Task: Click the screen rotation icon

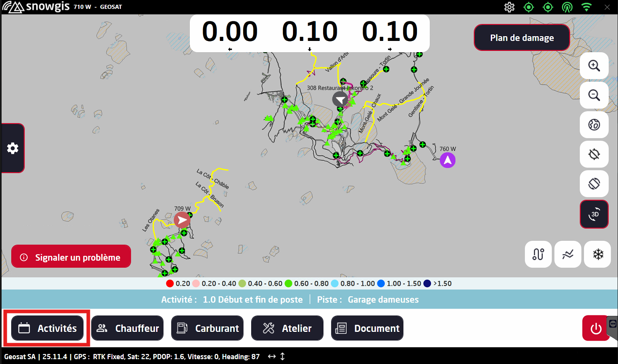Action: click(x=594, y=184)
